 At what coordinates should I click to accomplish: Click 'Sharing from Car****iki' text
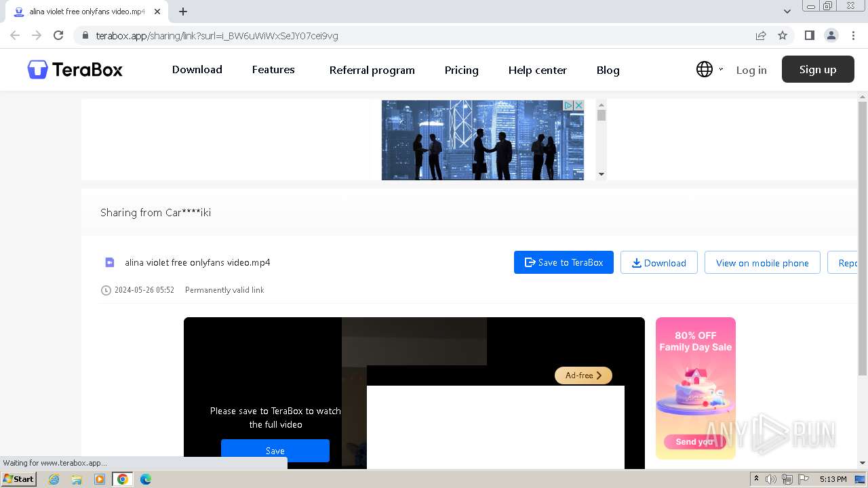tap(156, 212)
